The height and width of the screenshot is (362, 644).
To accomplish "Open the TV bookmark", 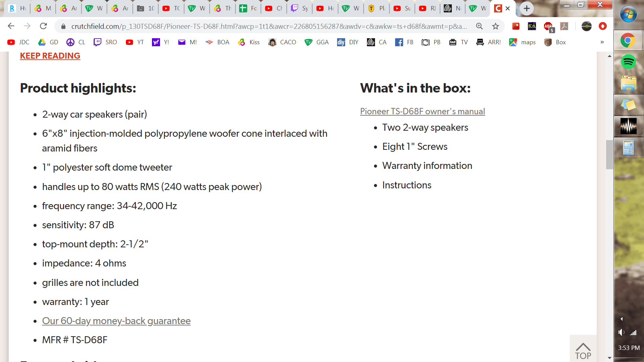I will point(459,42).
